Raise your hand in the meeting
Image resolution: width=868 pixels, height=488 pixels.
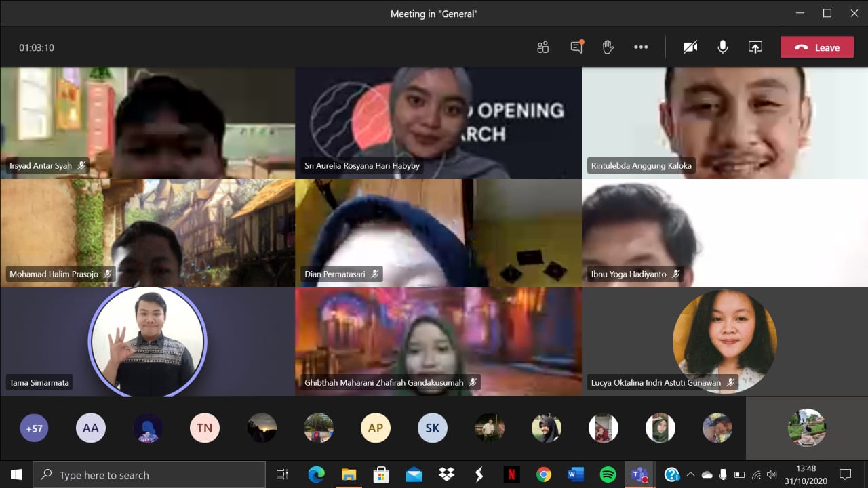point(608,47)
